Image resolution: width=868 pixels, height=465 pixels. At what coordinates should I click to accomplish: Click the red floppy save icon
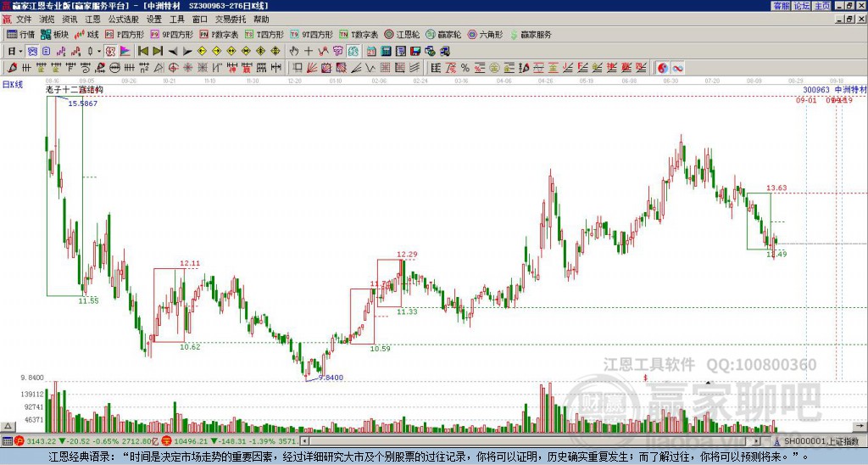click(x=415, y=52)
